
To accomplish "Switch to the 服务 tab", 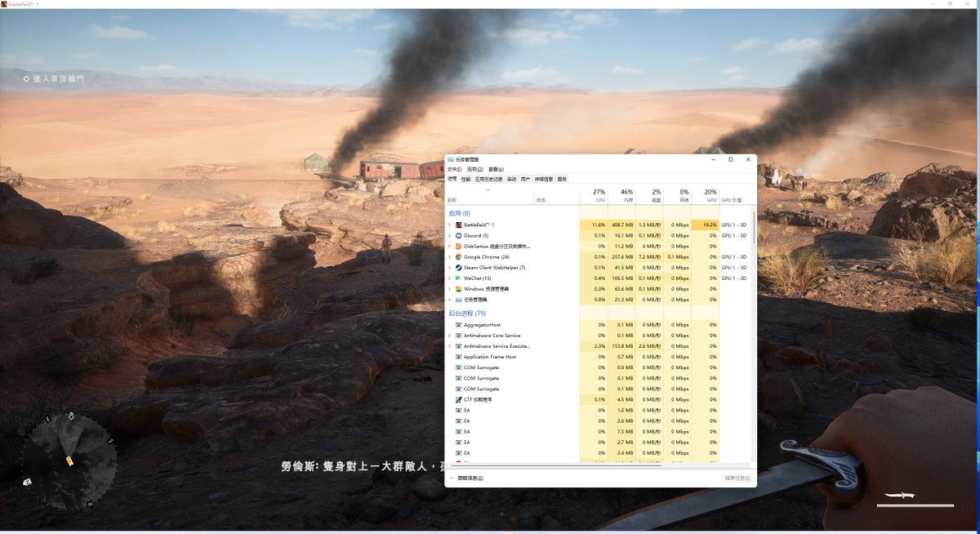I will coord(562,179).
